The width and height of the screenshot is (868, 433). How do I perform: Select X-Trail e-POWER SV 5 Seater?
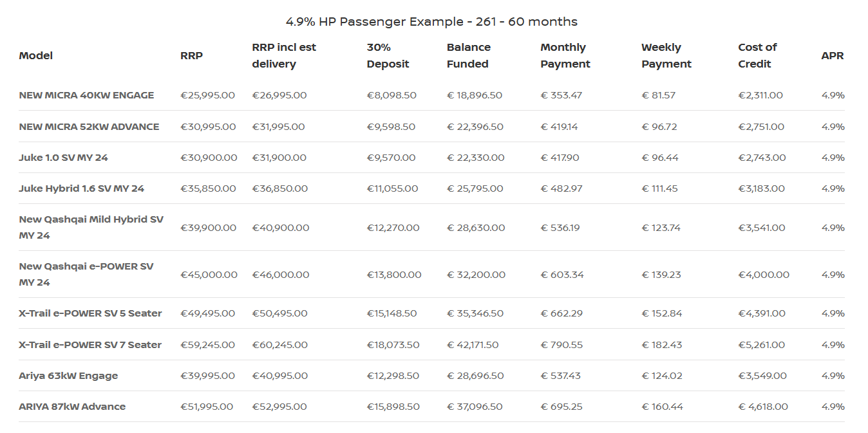pos(90,313)
